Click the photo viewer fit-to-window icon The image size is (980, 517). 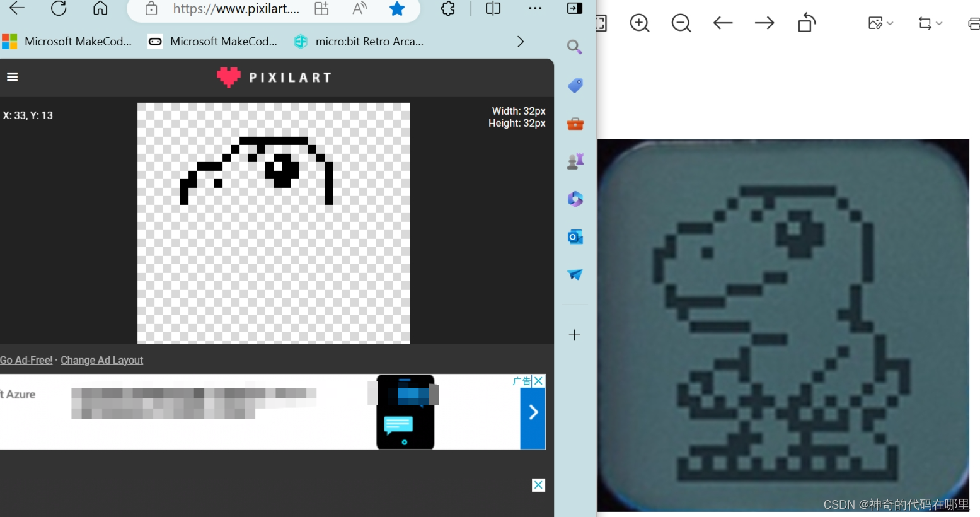click(x=601, y=23)
